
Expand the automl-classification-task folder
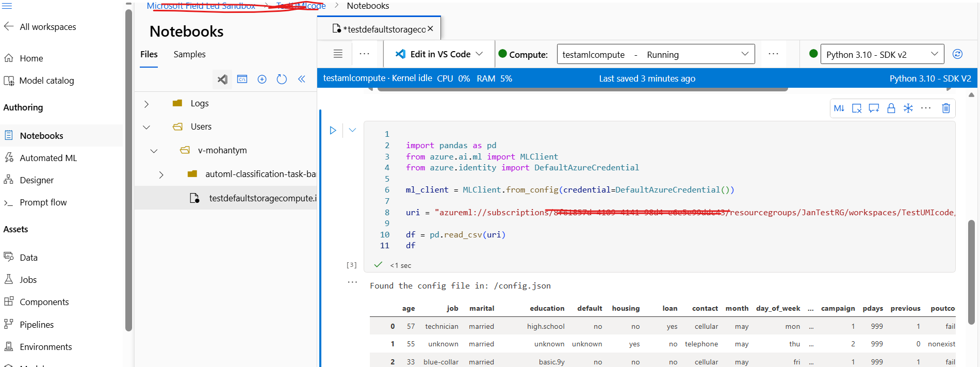coord(161,175)
